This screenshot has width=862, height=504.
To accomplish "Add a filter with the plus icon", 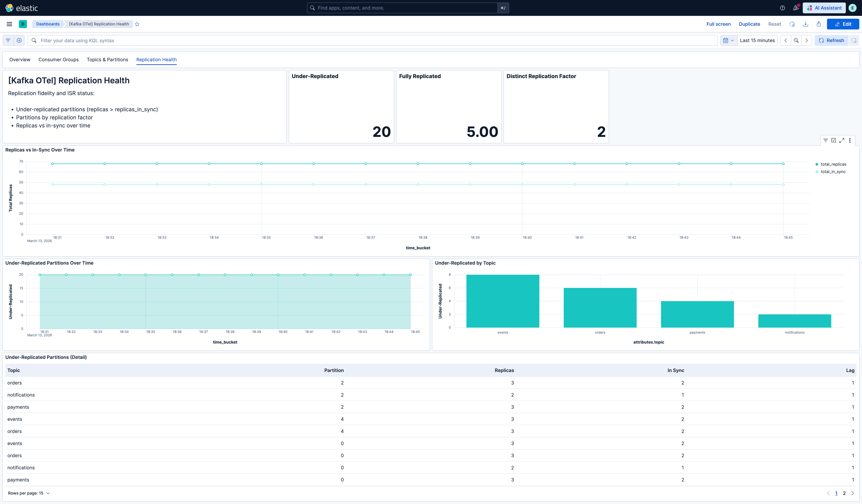I will point(19,40).
